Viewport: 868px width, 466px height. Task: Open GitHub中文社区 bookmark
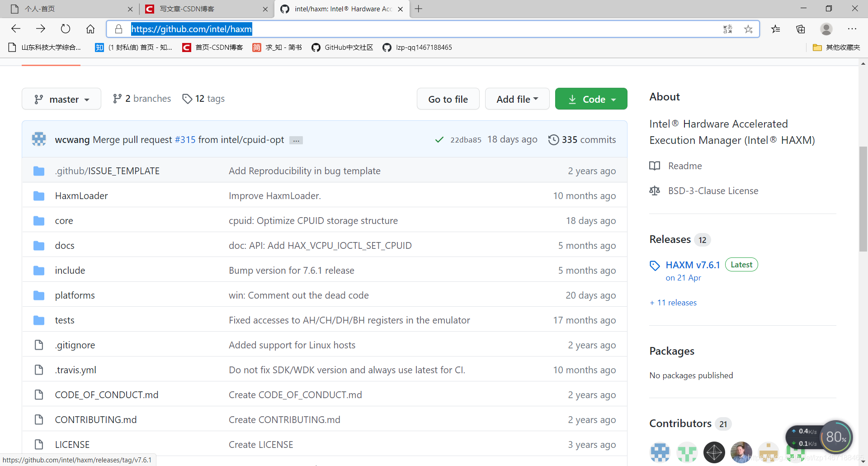[343, 48]
